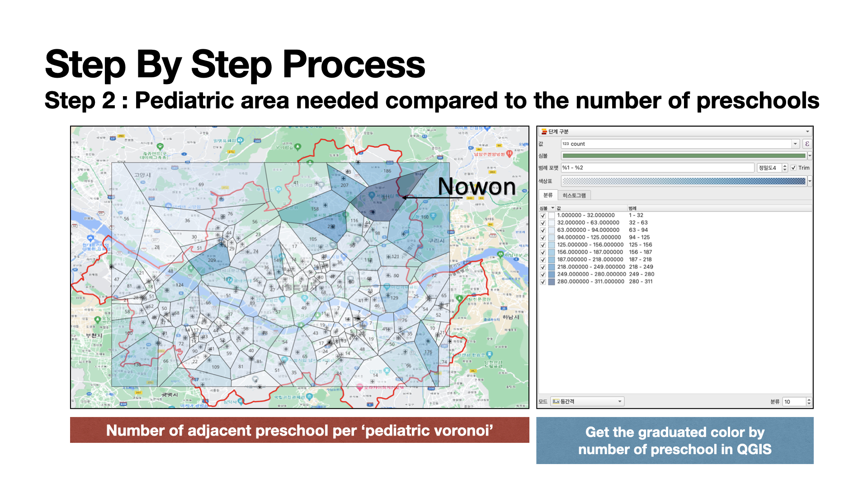Disable the 125 - 156 class checkbox
The width and height of the screenshot is (868, 488).
click(x=543, y=245)
